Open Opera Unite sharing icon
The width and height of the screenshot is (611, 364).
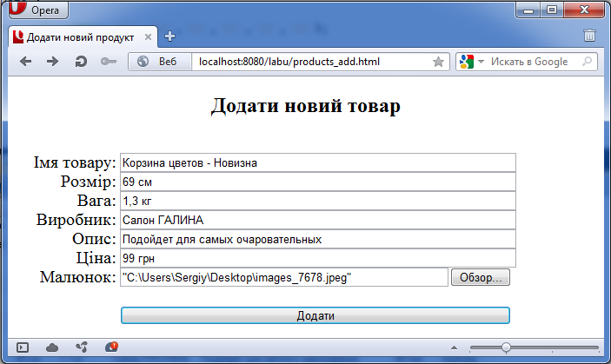[x=82, y=347]
